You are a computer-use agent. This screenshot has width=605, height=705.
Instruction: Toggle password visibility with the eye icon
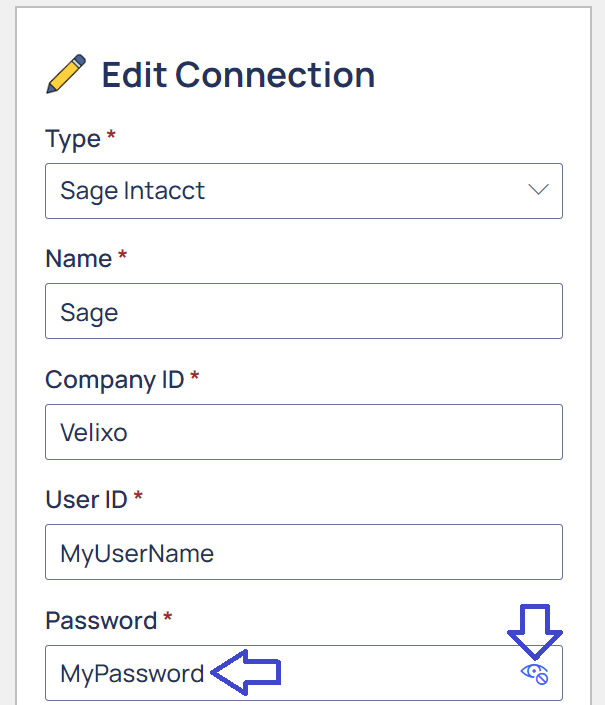[x=534, y=674]
